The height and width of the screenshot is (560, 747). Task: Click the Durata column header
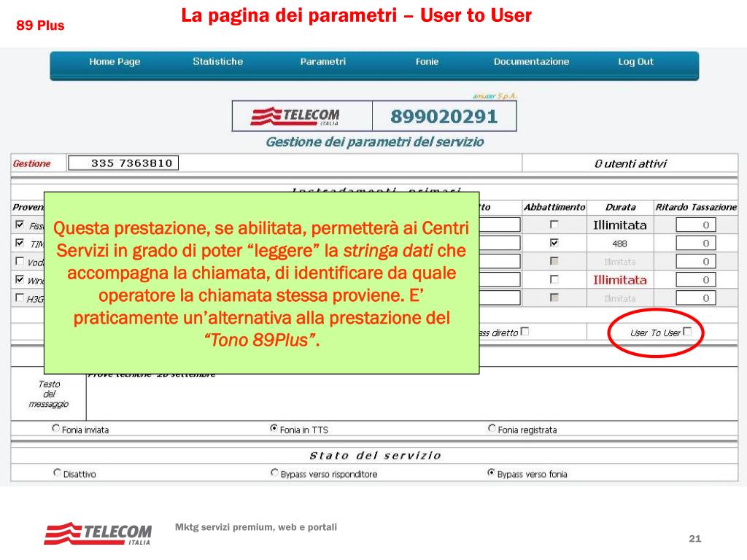[x=620, y=207]
